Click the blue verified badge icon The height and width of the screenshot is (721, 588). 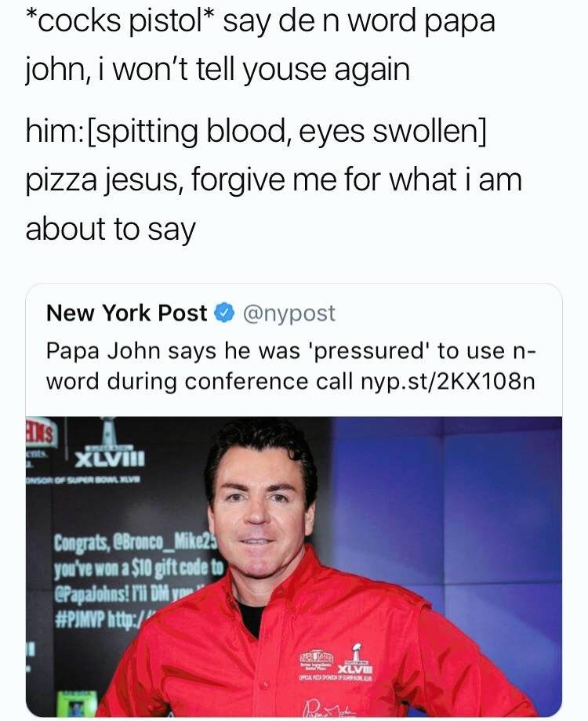223,313
